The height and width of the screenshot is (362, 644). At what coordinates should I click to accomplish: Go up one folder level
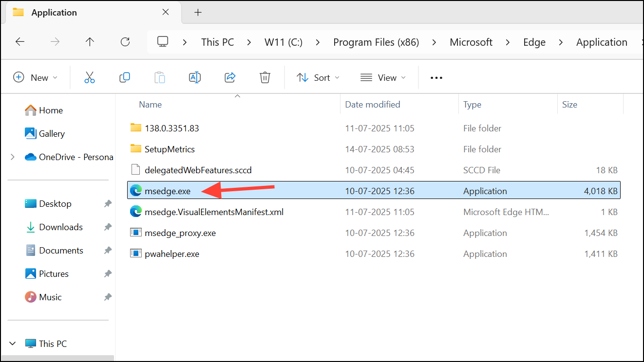(x=90, y=42)
